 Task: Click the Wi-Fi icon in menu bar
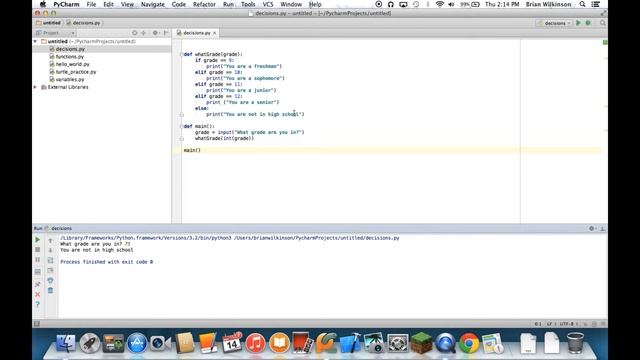point(440,4)
